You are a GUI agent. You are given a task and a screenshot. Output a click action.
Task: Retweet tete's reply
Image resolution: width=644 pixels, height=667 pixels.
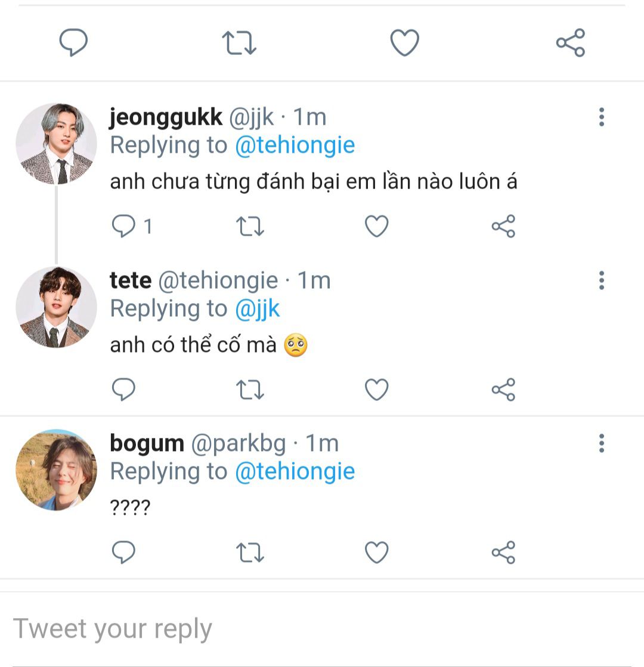click(250, 390)
